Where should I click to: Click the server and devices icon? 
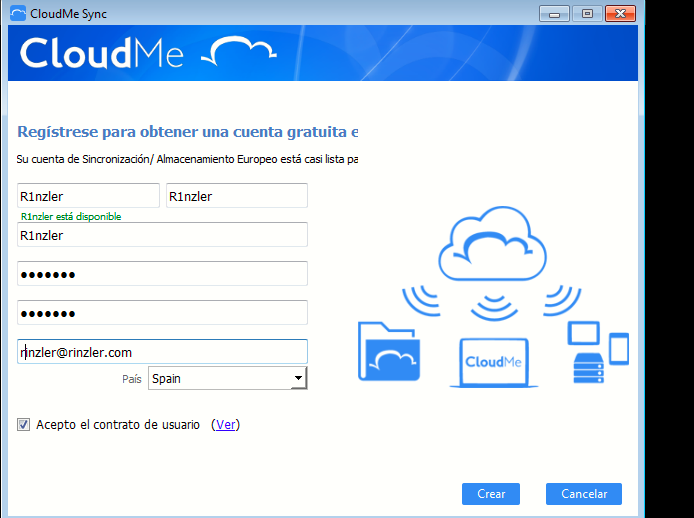pos(598,352)
